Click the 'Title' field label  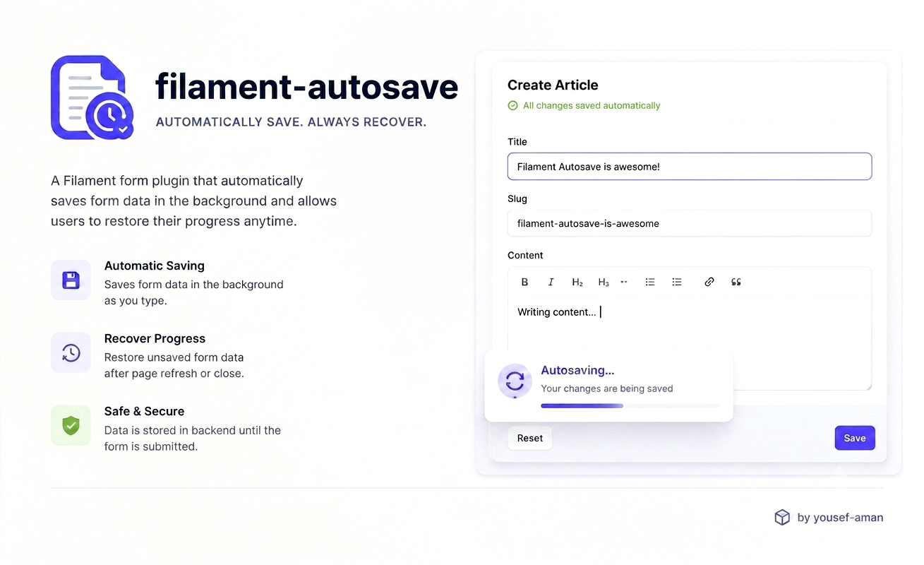coord(517,142)
